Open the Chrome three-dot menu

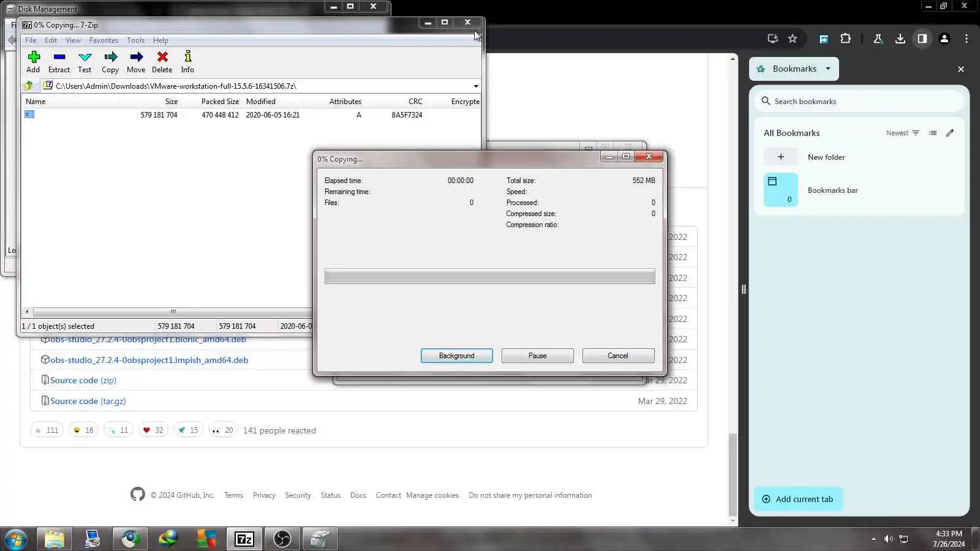[967, 39]
